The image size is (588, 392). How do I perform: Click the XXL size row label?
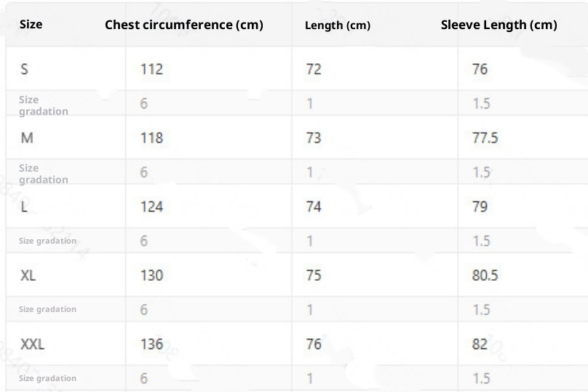pyautogui.click(x=33, y=344)
